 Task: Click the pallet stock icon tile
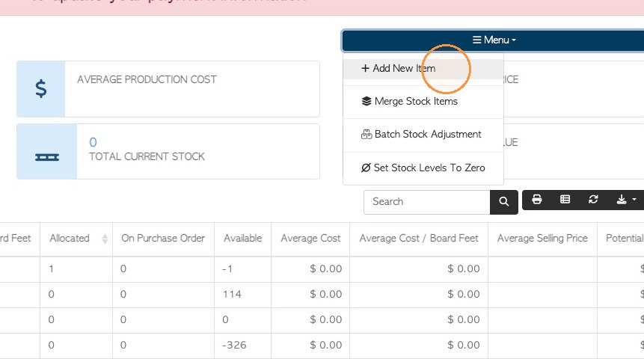click(x=47, y=152)
